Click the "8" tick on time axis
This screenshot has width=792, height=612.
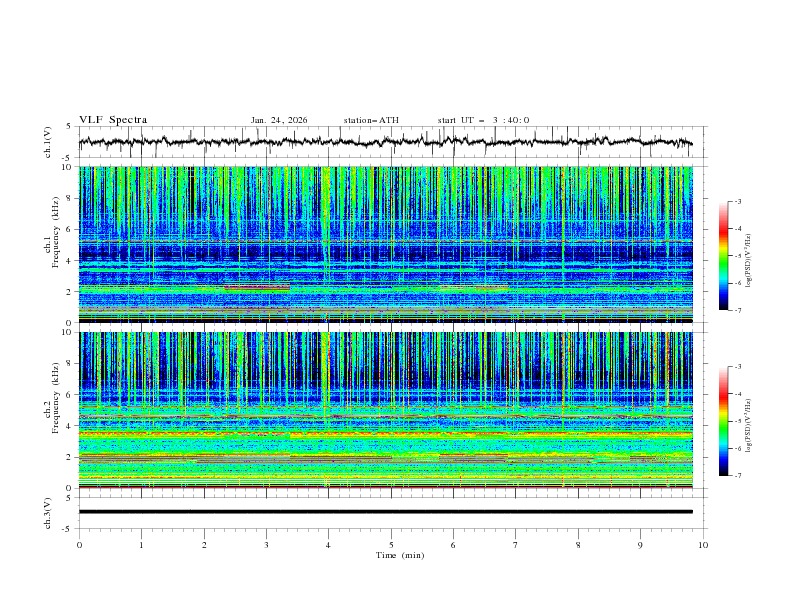(578, 545)
